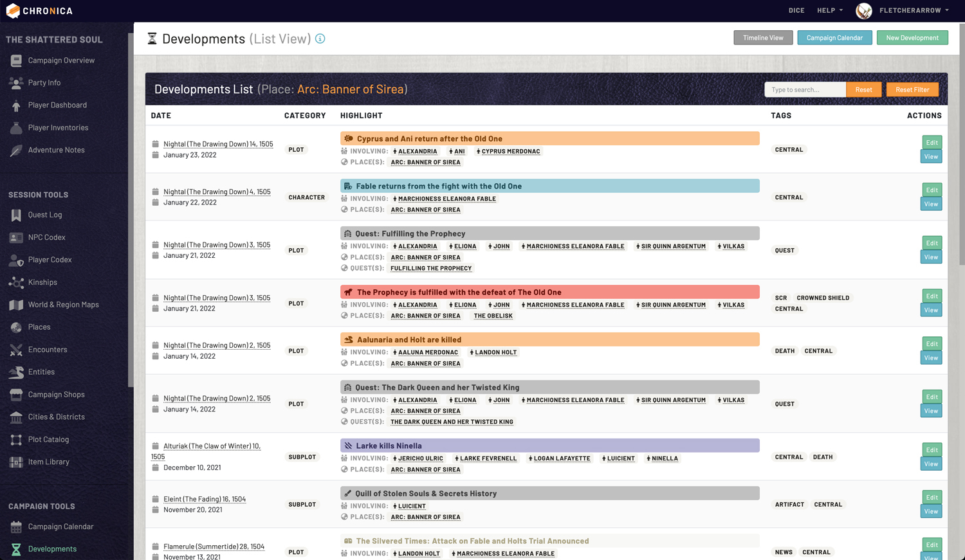Screen dimensions: 965x560
Task: Click the Encounters crossed swords icon
Action: coord(16,350)
